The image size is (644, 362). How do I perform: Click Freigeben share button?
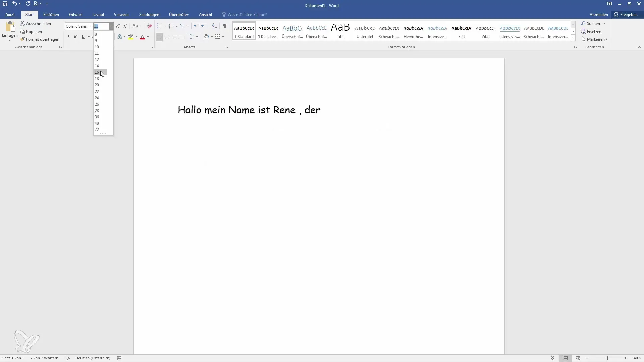(x=626, y=15)
